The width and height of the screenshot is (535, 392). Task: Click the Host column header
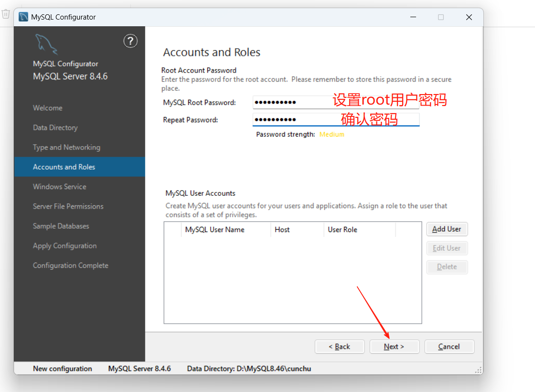(x=297, y=230)
